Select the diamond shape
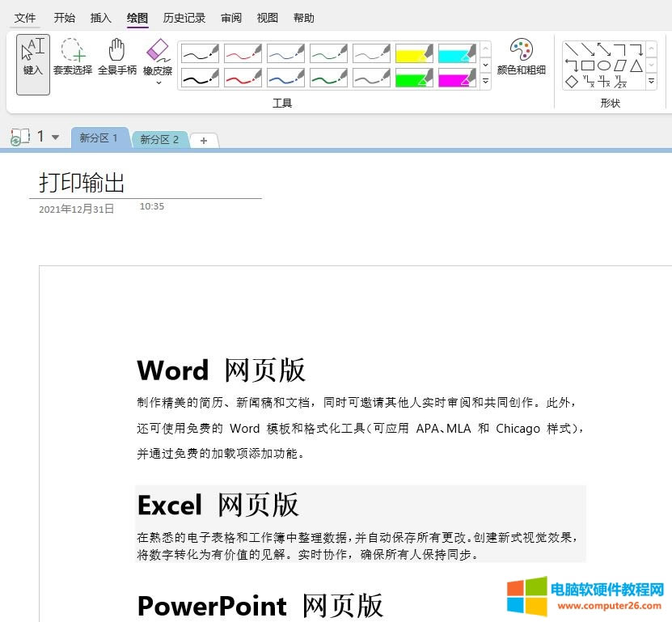Viewport: 672px width, 622px height. (x=571, y=81)
